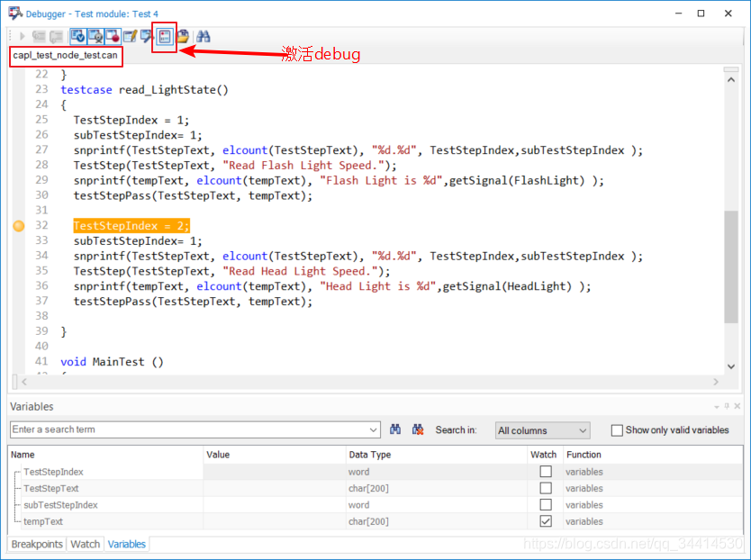Click the clear search icon in Variables panel
This screenshot has width=751, height=560.
pos(418,429)
